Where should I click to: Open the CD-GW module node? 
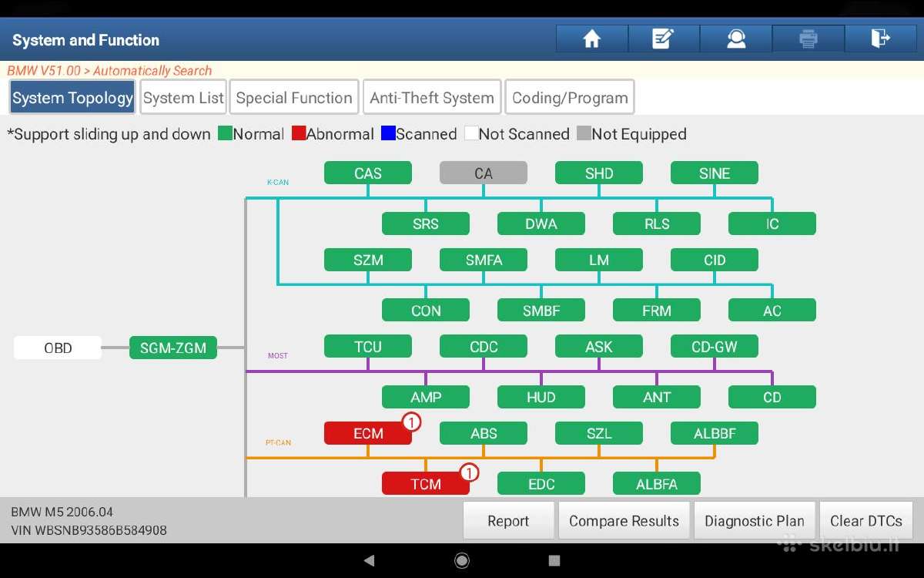click(x=715, y=346)
